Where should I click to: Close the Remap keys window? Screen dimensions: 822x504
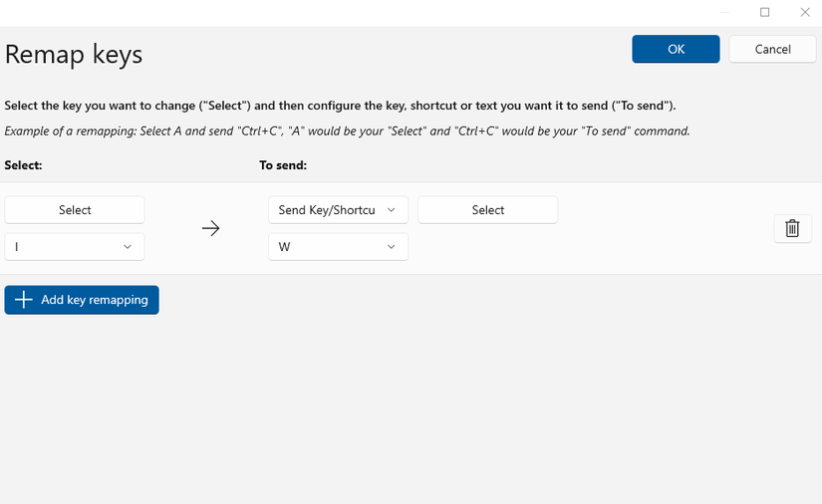coord(804,12)
